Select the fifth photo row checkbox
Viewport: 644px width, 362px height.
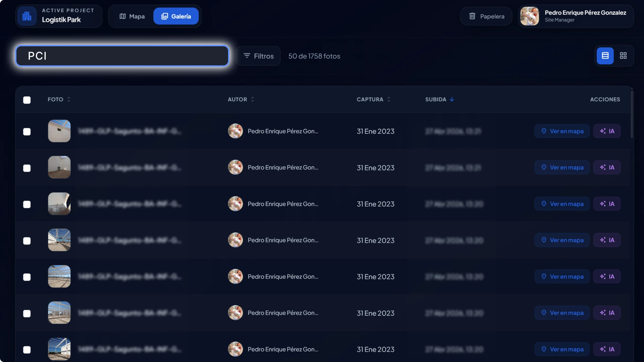click(x=27, y=277)
